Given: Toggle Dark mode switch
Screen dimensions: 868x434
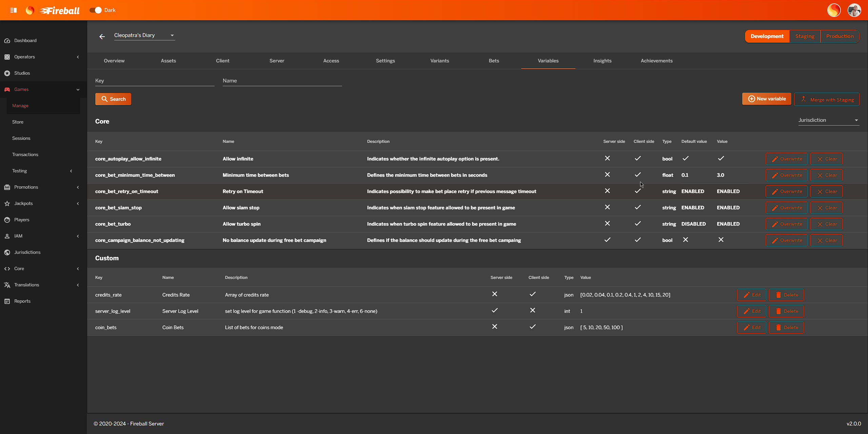Looking at the screenshot, I should (x=96, y=10).
